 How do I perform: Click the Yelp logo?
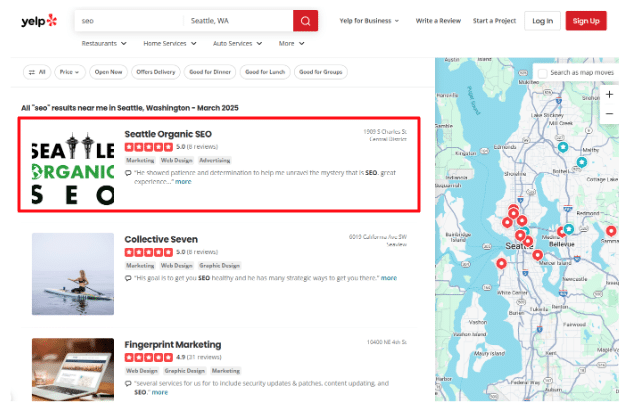tap(39, 21)
